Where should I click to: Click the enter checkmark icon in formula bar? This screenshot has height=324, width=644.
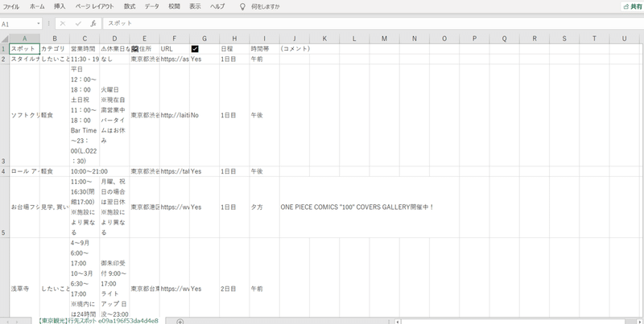[x=78, y=24]
